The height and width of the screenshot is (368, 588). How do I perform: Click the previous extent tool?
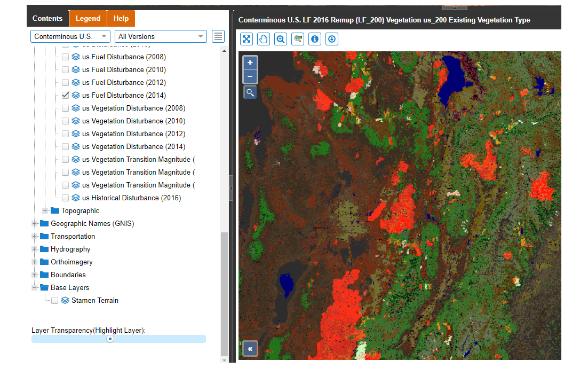pos(297,39)
